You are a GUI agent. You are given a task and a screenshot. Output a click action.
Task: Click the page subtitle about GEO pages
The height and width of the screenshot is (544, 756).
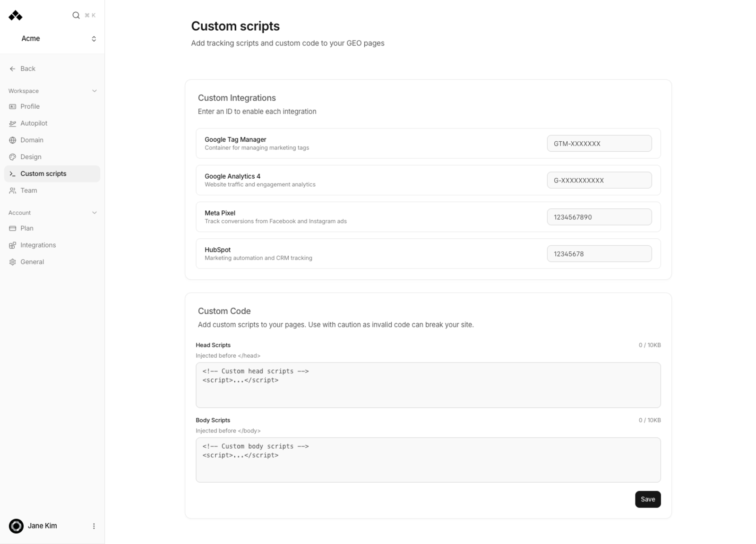pyautogui.click(x=288, y=43)
